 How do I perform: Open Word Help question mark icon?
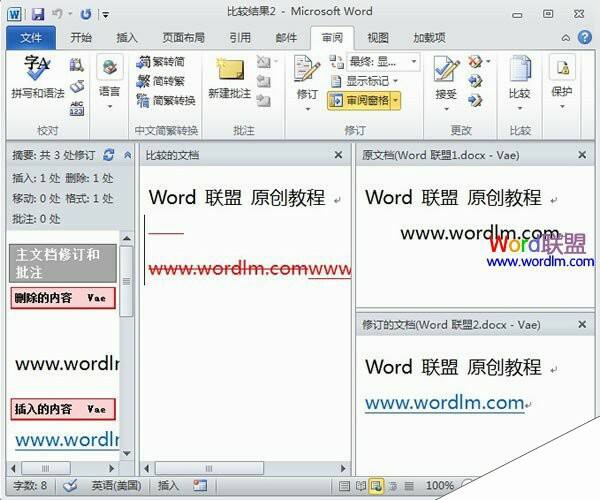(x=585, y=37)
